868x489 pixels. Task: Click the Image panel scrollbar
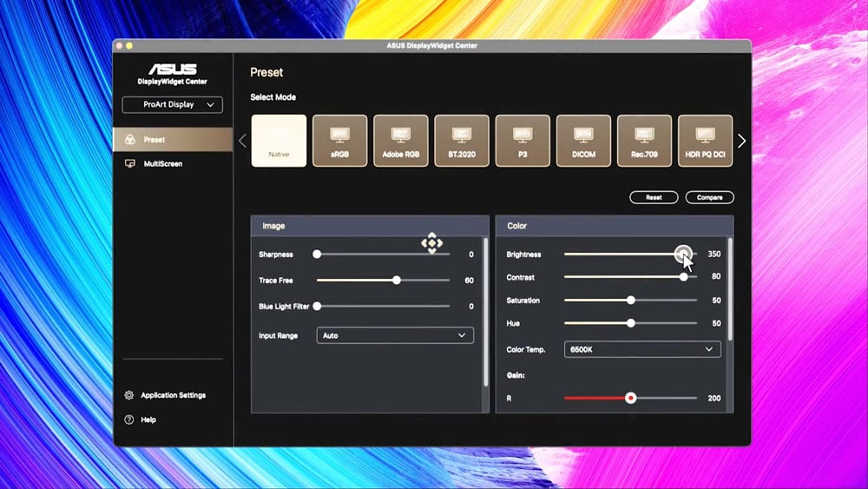(x=486, y=312)
